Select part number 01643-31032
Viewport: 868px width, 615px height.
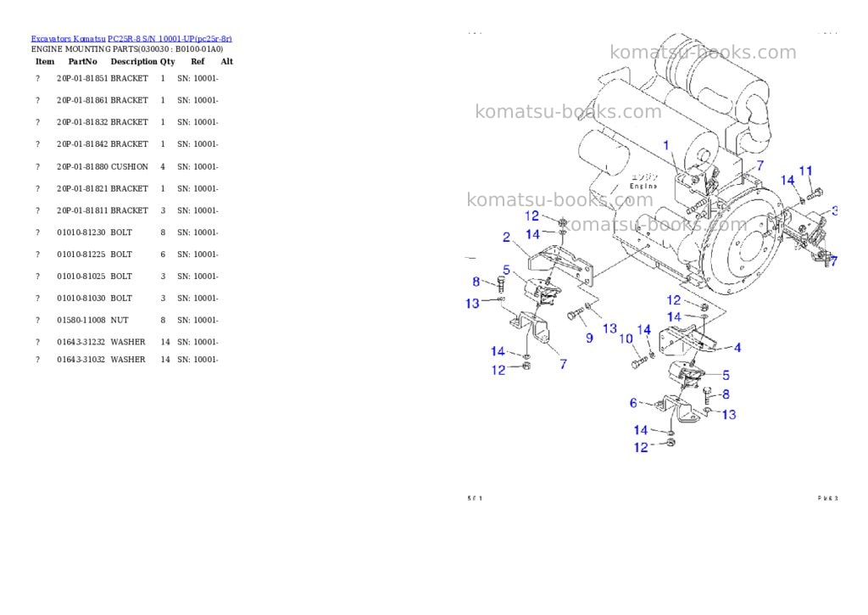[81, 360]
